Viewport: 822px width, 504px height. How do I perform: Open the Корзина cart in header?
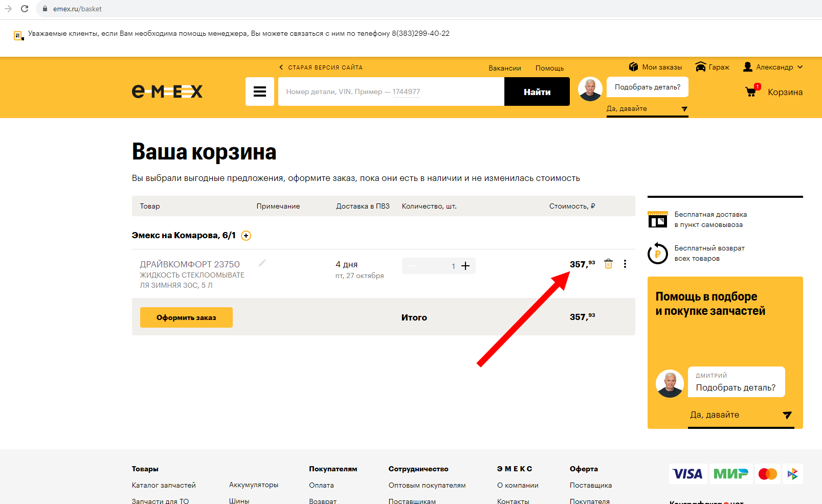[x=785, y=92]
